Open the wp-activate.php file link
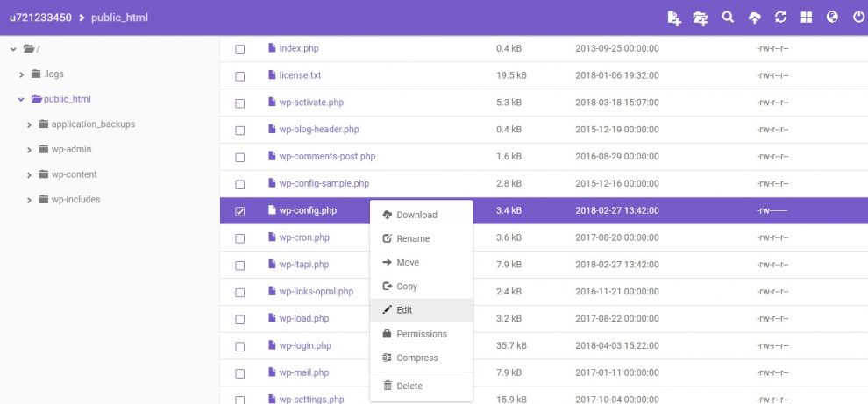 pyautogui.click(x=310, y=103)
